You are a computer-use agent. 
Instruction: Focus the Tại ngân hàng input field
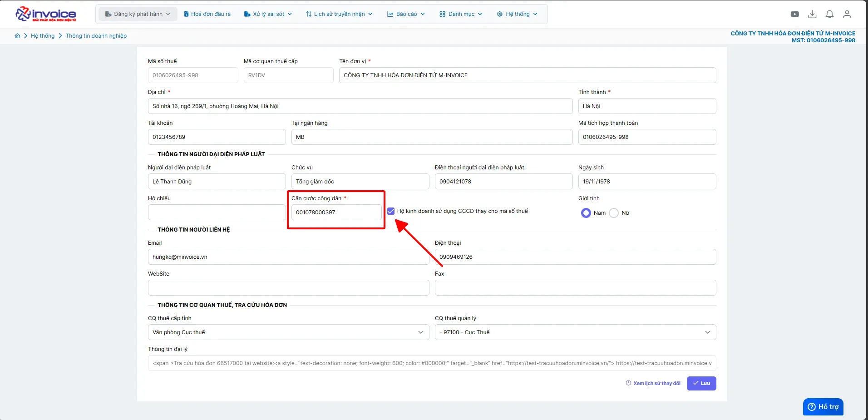(x=432, y=137)
